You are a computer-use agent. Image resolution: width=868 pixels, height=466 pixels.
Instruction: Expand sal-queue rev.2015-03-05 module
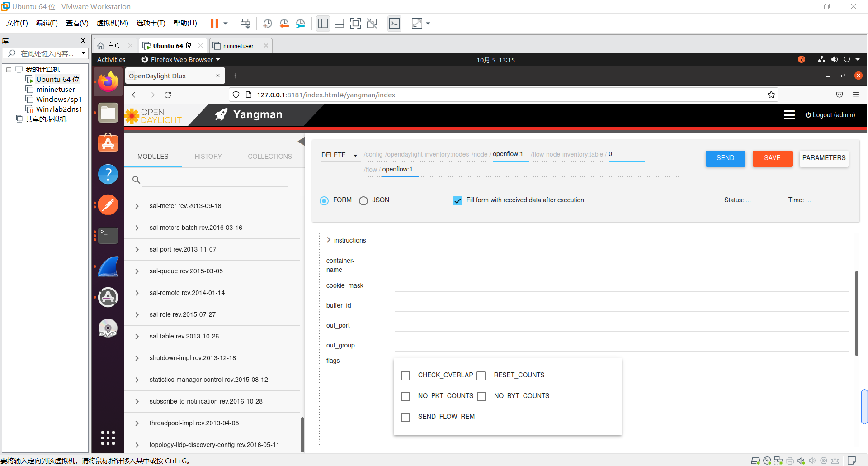click(x=137, y=271)
